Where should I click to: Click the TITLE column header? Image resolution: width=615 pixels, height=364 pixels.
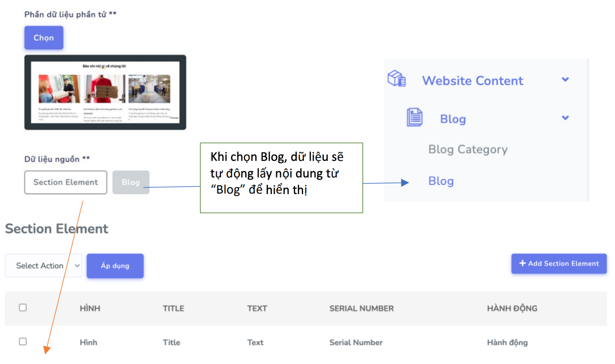173,308
